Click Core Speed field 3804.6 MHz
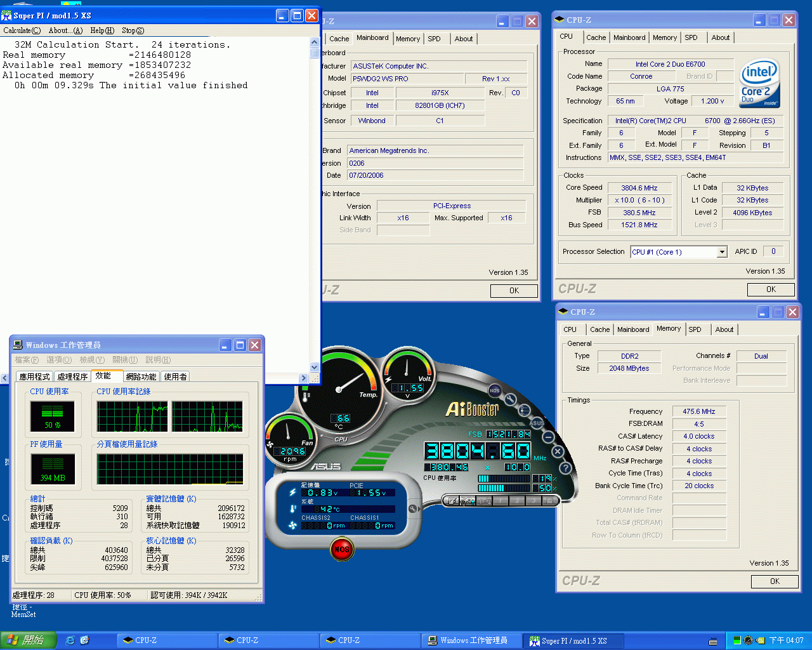The image size is (812, 650). click(639, 188)
